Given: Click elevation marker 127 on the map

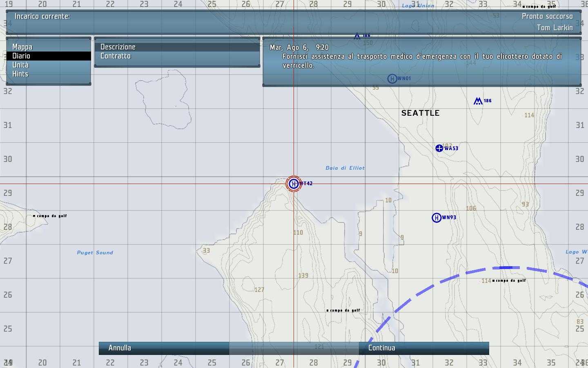Looking at the screenshot, I should (259, 290).
